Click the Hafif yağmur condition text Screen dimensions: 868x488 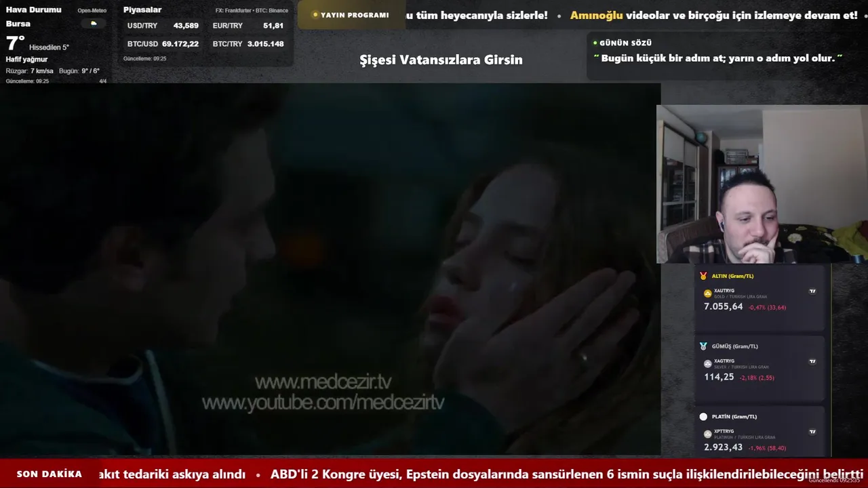pos(26,60)
